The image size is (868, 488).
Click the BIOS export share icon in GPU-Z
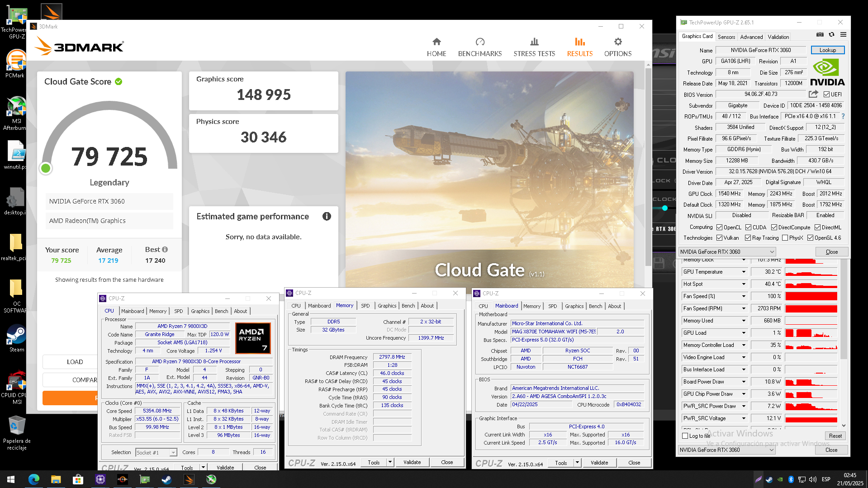813,94
